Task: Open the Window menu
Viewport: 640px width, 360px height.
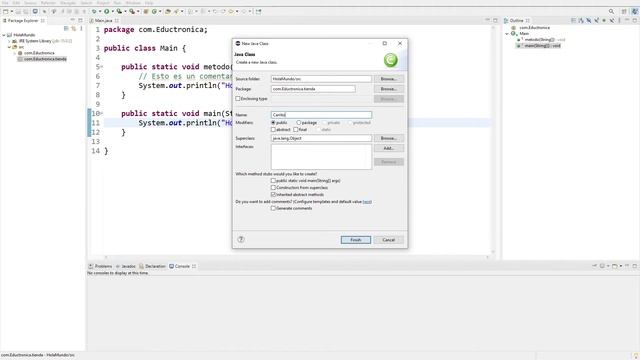Action: point(133,3)
